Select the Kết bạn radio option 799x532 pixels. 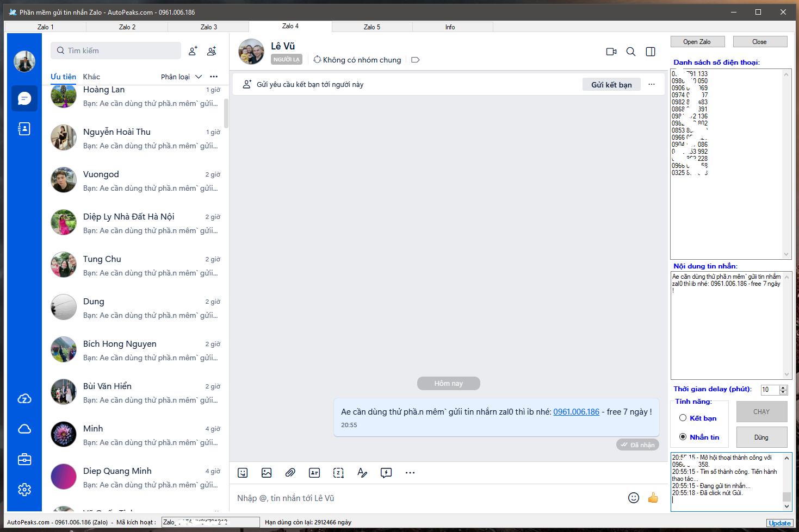(683, 418)
